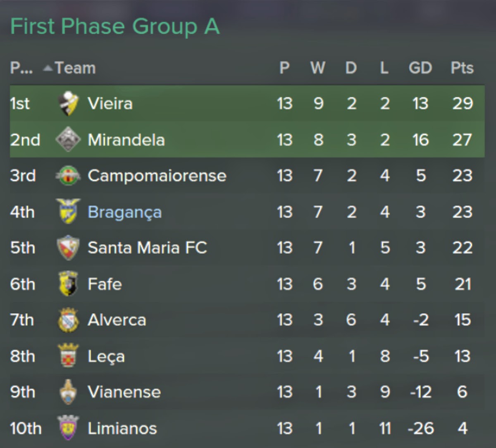Click the Vianense club crest icon

[x=68, y=392]
